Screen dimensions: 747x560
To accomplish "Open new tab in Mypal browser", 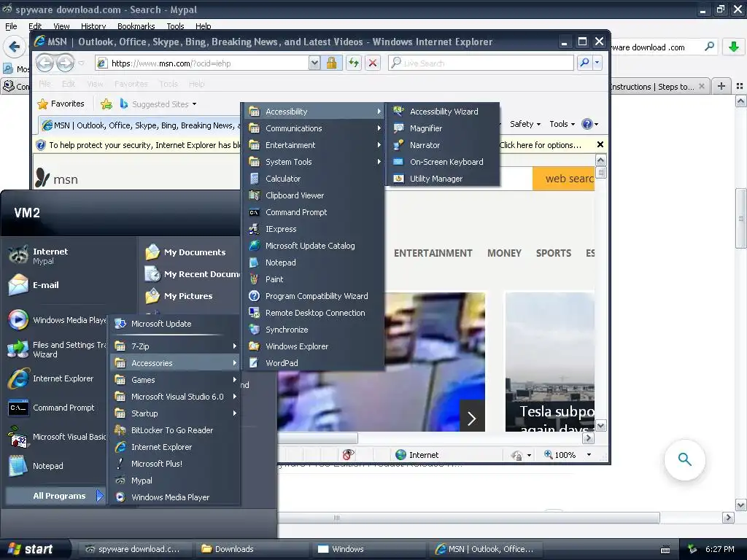I will pyautogui.click(x=721, y=86).
